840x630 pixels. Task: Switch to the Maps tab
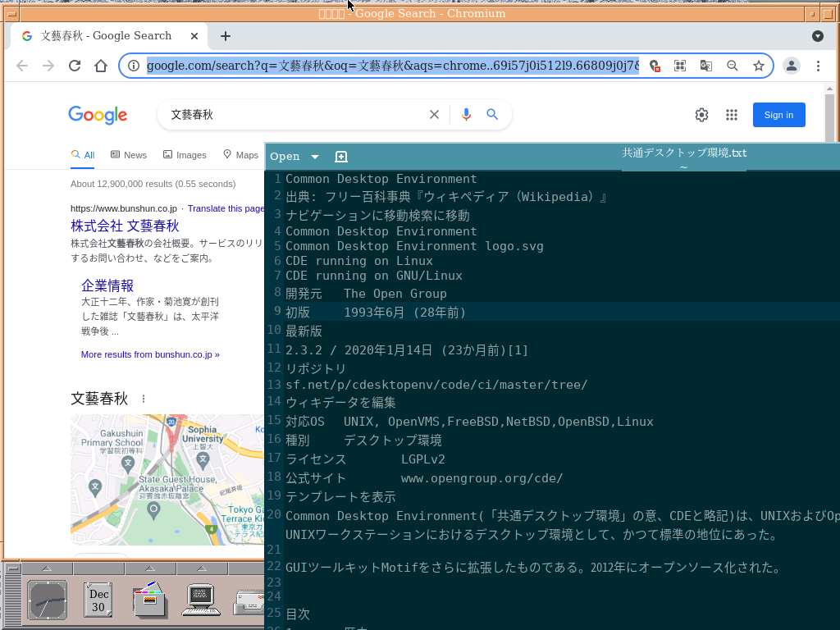click(240, 155)
